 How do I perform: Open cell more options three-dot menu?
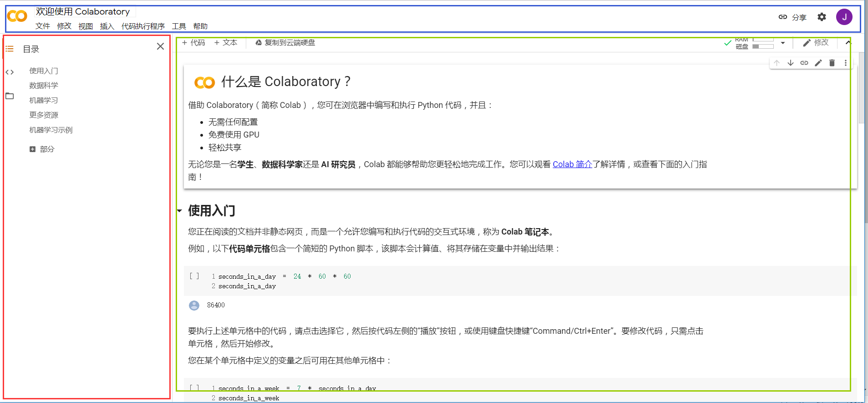846,63
